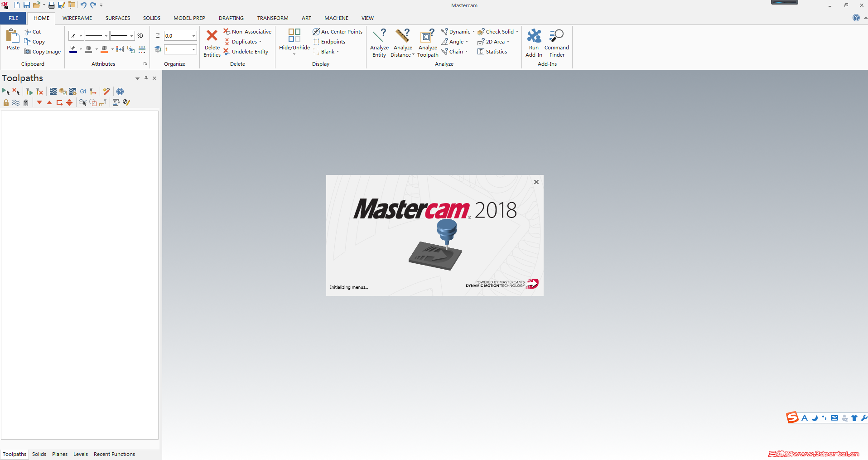Click the 2D Area button

tap(493, 42)
